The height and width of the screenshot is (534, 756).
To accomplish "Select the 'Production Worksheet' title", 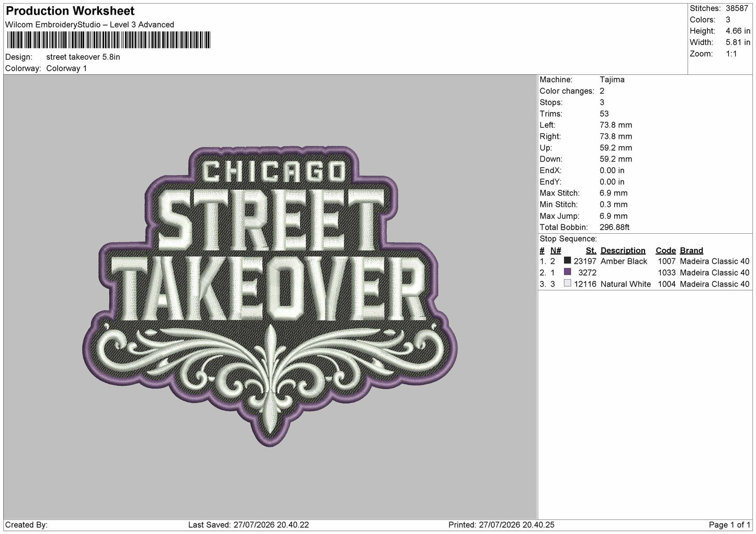I will [70, 11].
